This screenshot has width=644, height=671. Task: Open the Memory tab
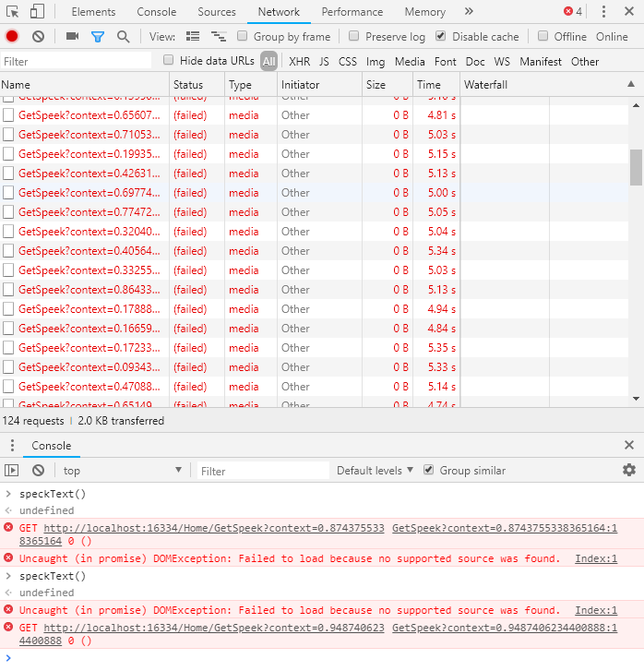click(x=425, y=12)
